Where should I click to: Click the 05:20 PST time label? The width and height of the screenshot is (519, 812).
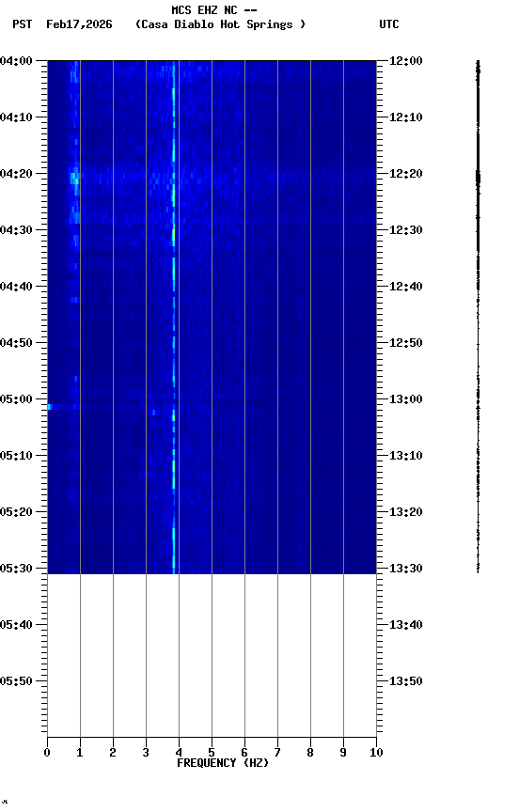tap(16, 513)
